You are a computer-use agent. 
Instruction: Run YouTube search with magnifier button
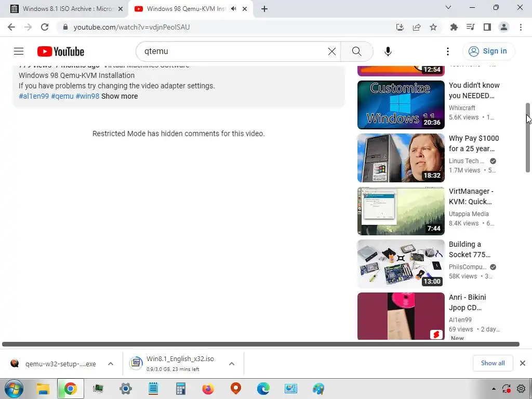pyautogui.click(x=356, y=51)
